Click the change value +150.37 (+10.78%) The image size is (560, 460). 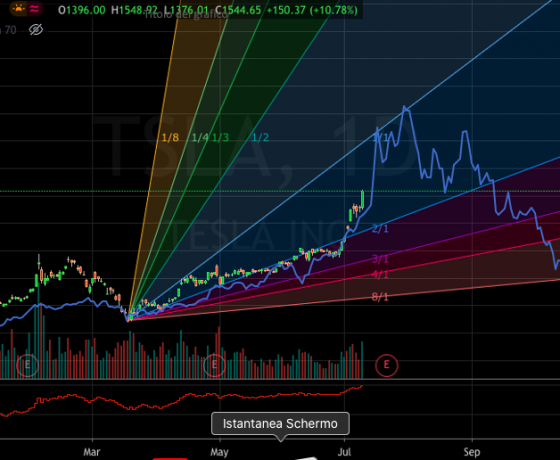[312, 10]
